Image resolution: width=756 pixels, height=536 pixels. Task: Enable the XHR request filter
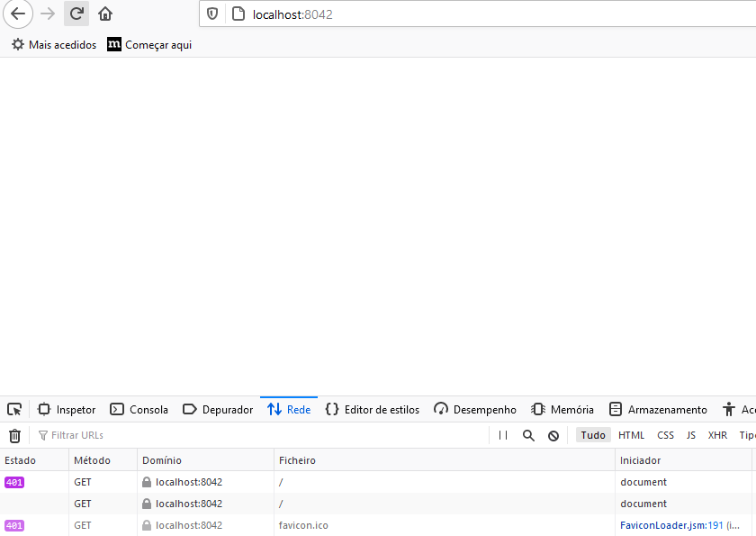tap(716, 435)
